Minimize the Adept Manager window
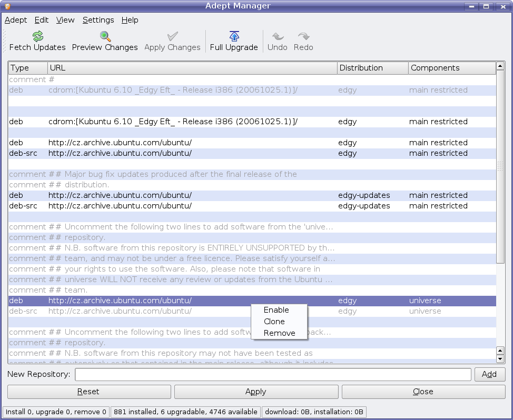 pos(471,6)
